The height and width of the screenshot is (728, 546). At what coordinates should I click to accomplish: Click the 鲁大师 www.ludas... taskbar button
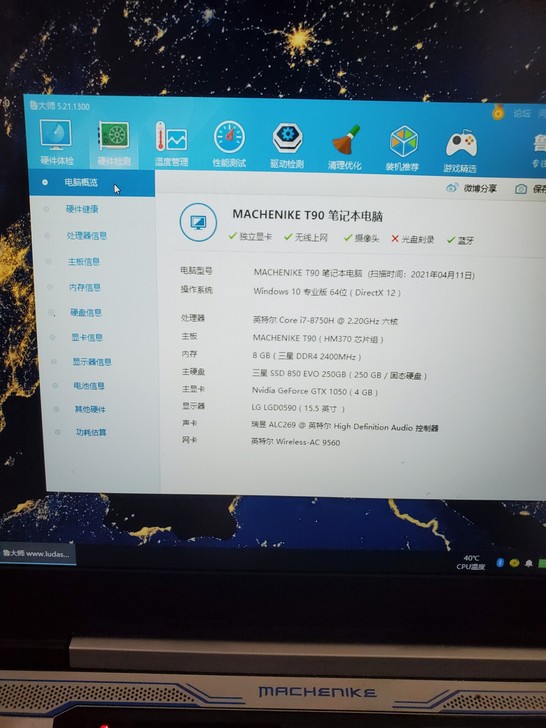(38, 554)
